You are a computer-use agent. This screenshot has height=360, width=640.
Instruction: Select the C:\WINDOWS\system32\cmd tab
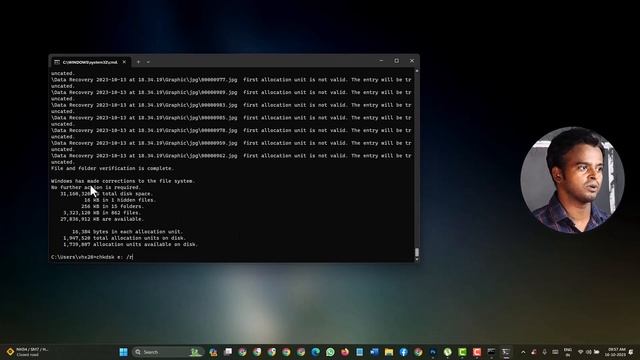(90, 62)
